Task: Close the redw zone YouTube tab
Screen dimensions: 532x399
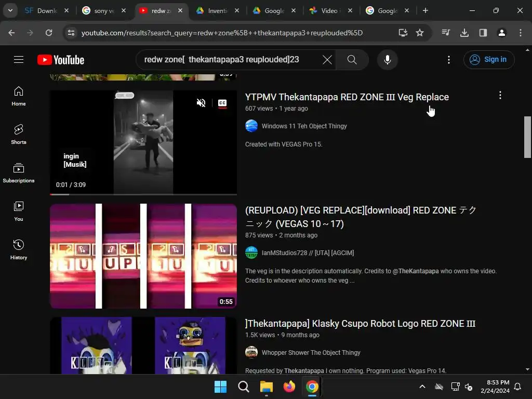Action: [x=180, y=10]
